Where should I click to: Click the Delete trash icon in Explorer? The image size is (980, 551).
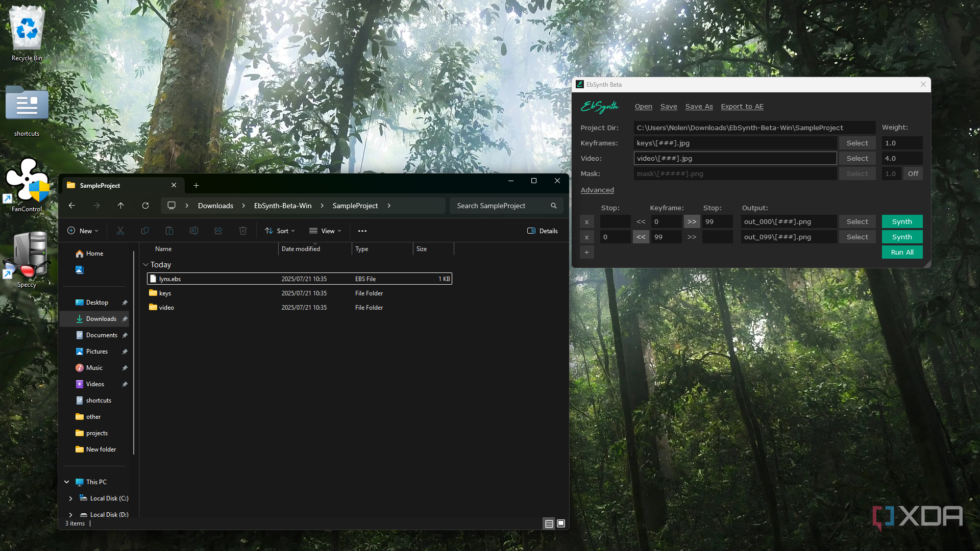coord(243,231)
